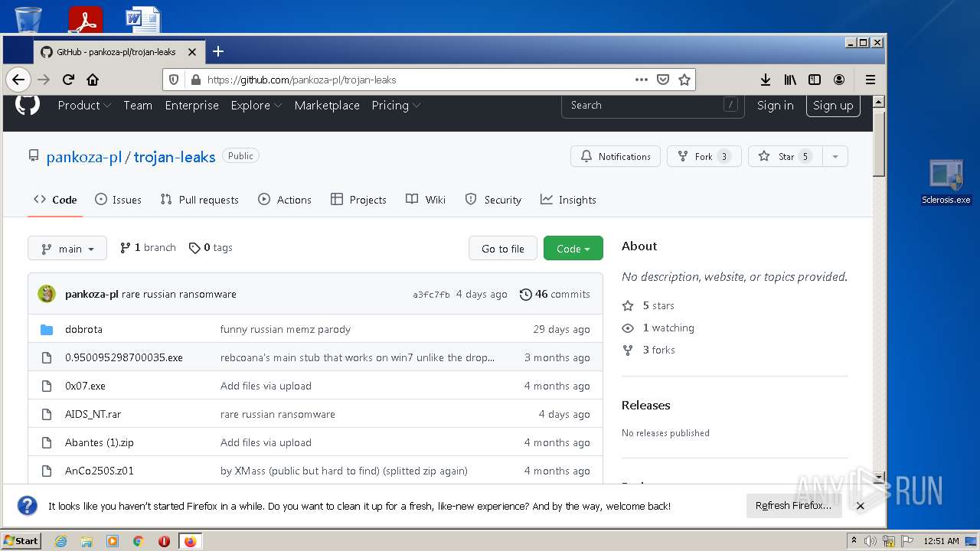This screenshot has width=980, height=551.
Task: Click the GitHub search field
Action: pos(653,106)
